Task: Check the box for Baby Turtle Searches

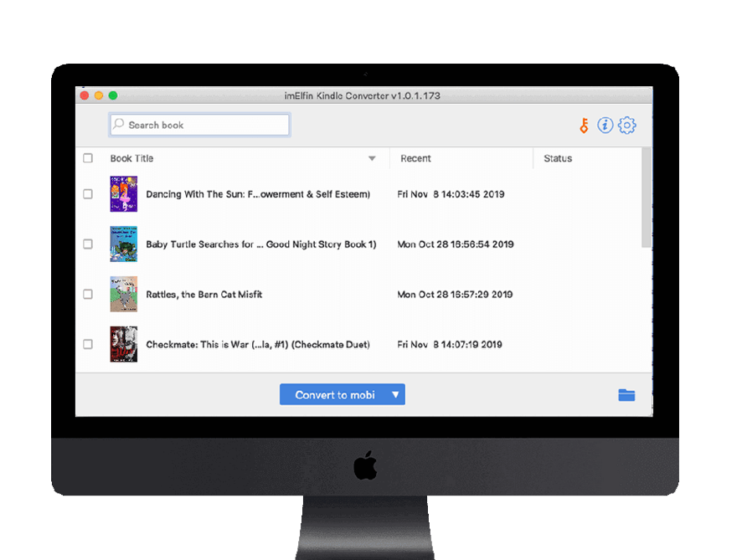Action: 88,244
